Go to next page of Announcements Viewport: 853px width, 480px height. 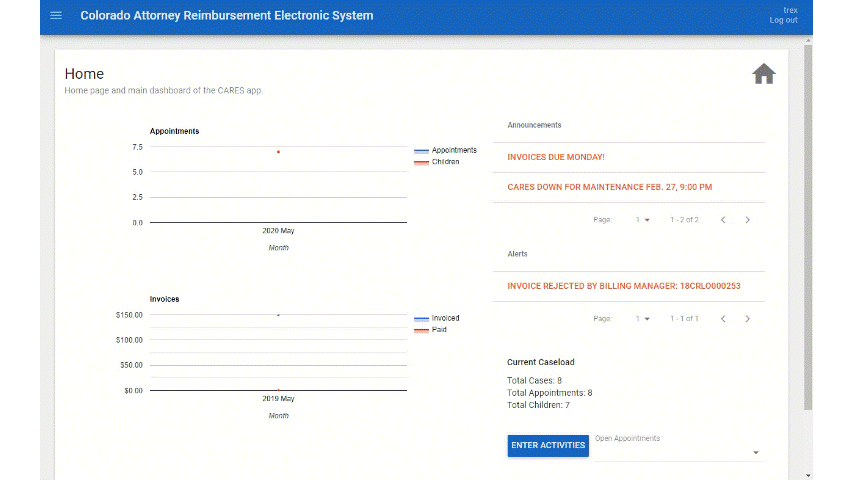[747, 220]
